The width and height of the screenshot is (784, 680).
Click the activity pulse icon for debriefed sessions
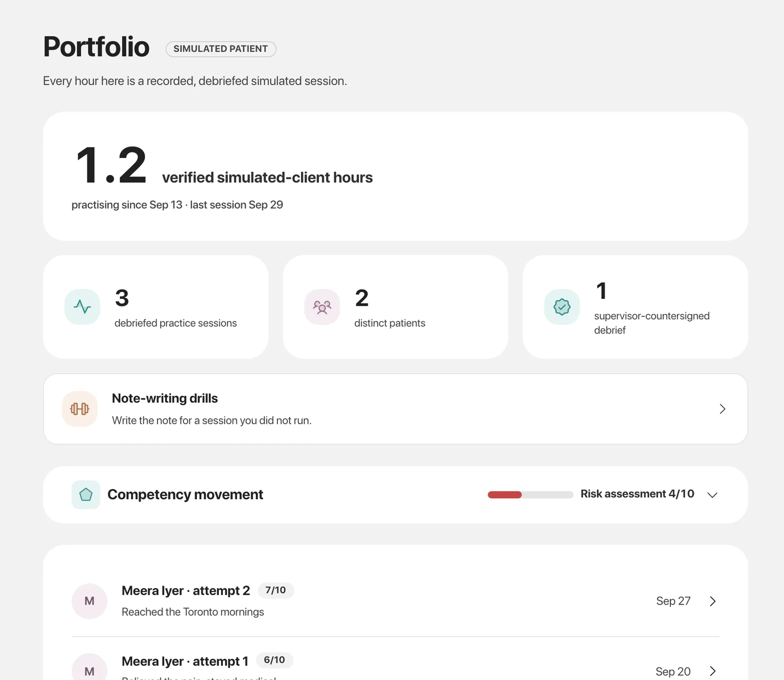click(82, 307)
